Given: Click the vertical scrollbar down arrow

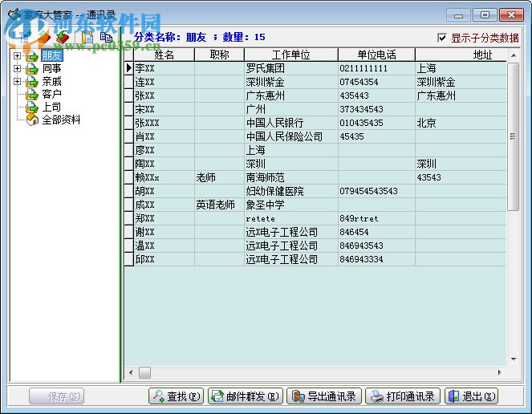Looking at the screenshot, I should point(514,359).
